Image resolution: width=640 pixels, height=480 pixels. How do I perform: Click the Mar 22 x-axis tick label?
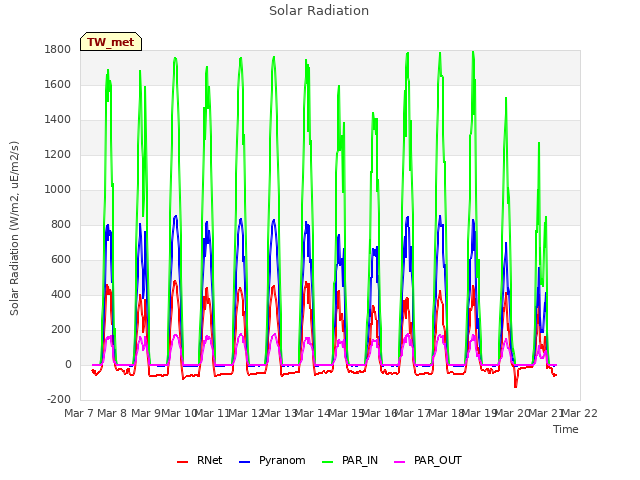(580, 413)
